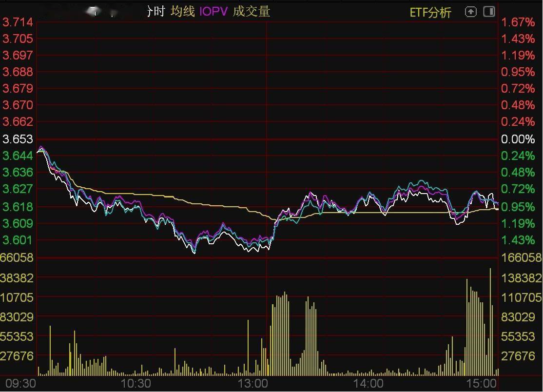Click the green 0.95% percentage label
Viewport: 543px width, 392px height.
pyautogui.click(x=518, y=207)
